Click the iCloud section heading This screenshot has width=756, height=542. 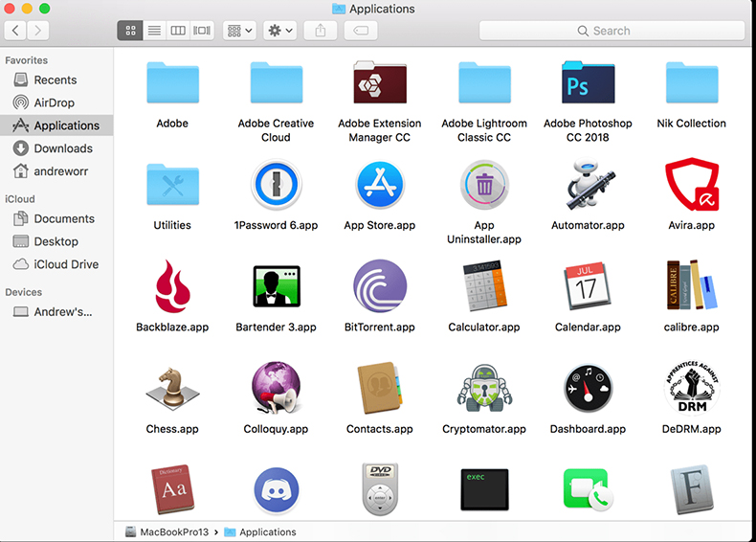click(x=20, y=199)
